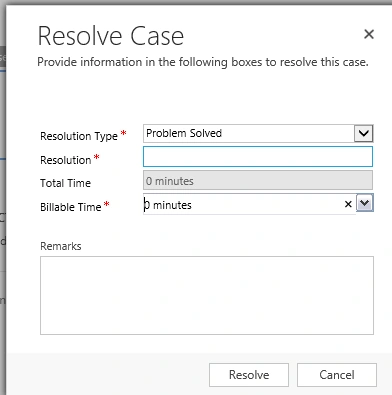392x395 pixels.
Task: Clear Billable Time value with small X
Action: [x=348, y=204]
